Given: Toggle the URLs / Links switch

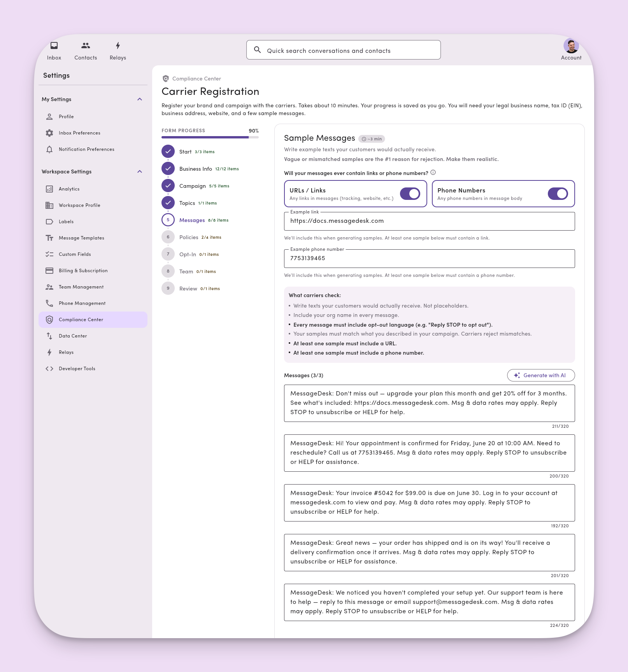Looking at the screenshot, I should pyautogui.click(x=410, y=194).
